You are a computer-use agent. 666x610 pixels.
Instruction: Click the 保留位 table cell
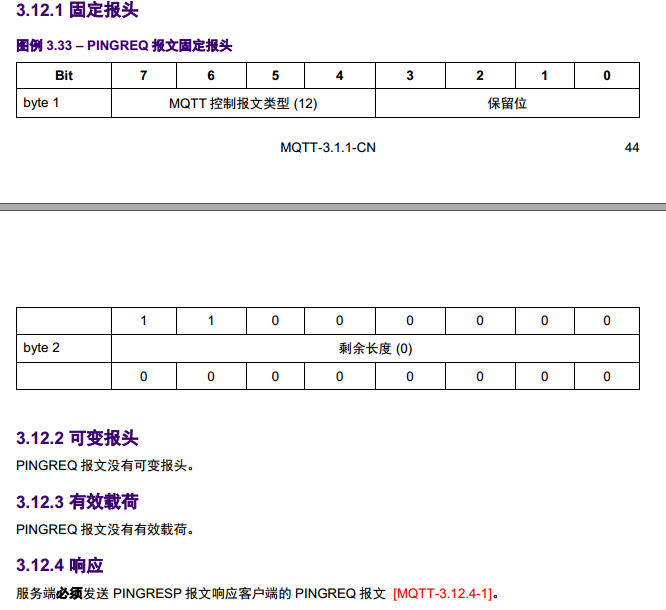(x=507, y=103)
